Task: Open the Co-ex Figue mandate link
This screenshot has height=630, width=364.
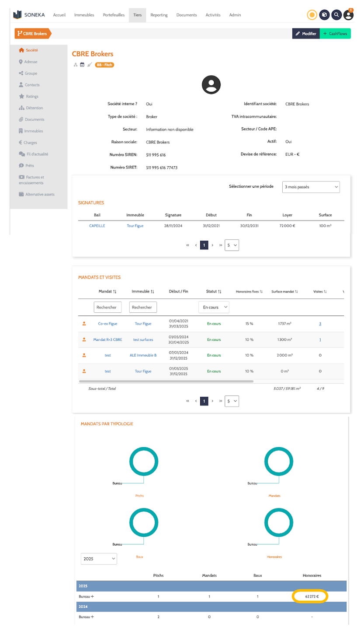Action: click(107, 324)
